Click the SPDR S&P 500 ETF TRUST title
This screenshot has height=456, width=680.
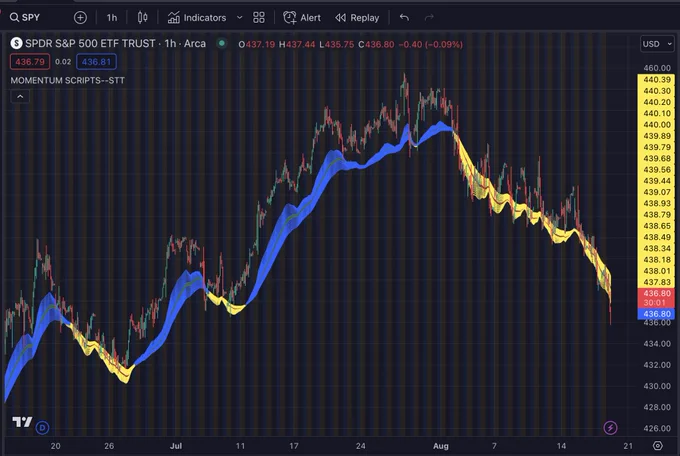(90, 43)
